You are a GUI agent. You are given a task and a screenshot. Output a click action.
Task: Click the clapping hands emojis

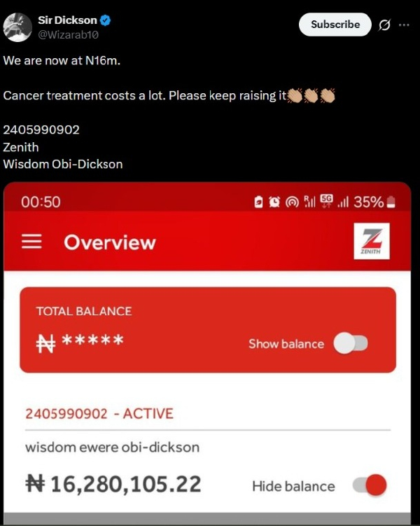[x=311, y=96]
